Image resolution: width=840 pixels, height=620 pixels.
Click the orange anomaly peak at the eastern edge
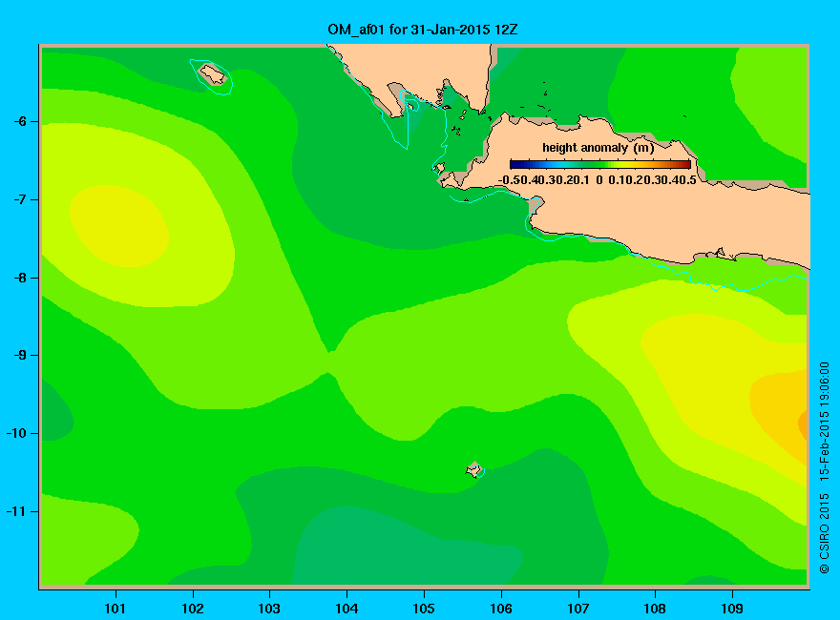[802, 424]
